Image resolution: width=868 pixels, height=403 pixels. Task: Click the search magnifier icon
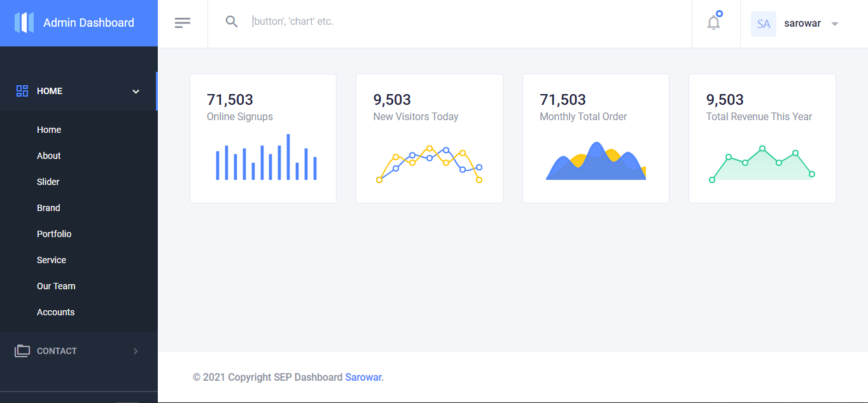click(232, 22)
